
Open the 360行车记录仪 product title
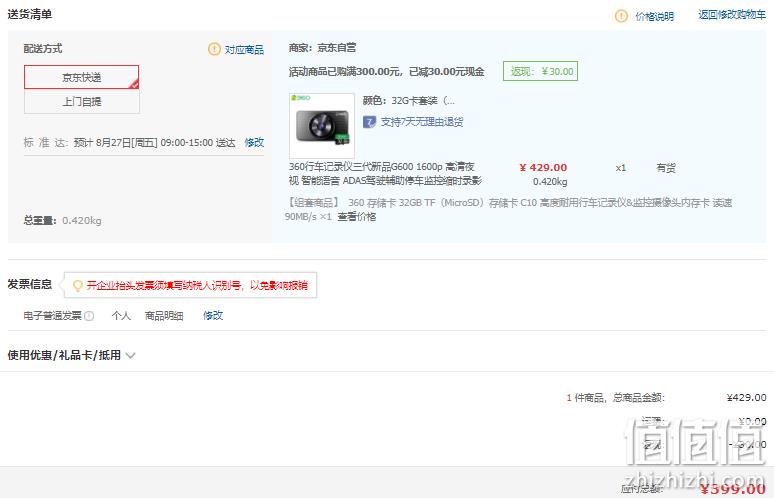pyautogui.click(x=385, y=173)
